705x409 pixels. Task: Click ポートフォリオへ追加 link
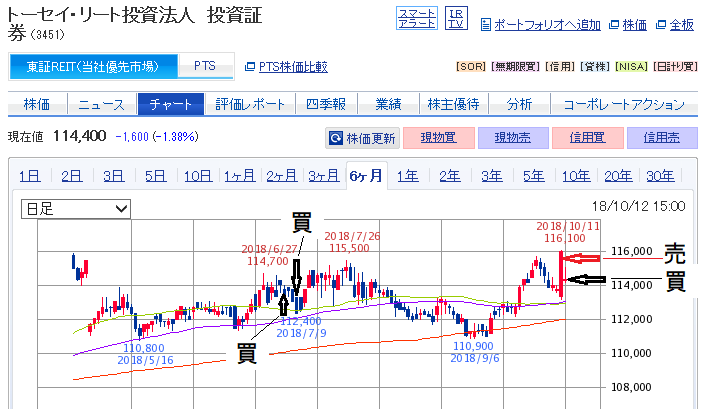pos(547,25)
